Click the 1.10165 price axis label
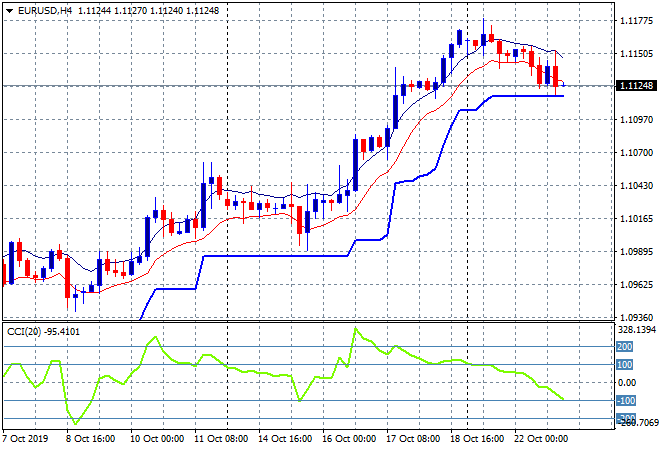The height and width of the screenshot is (450, 660). (637, 218)
